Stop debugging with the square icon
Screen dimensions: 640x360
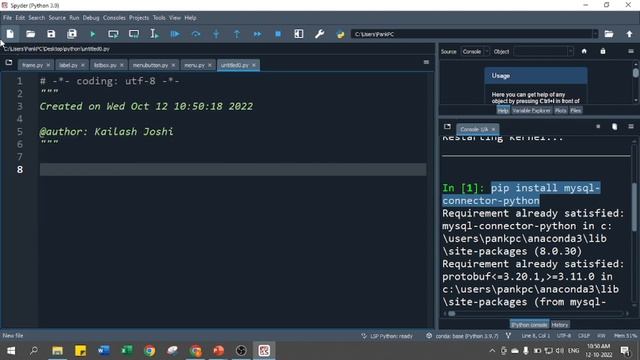(x=278, y=34)
